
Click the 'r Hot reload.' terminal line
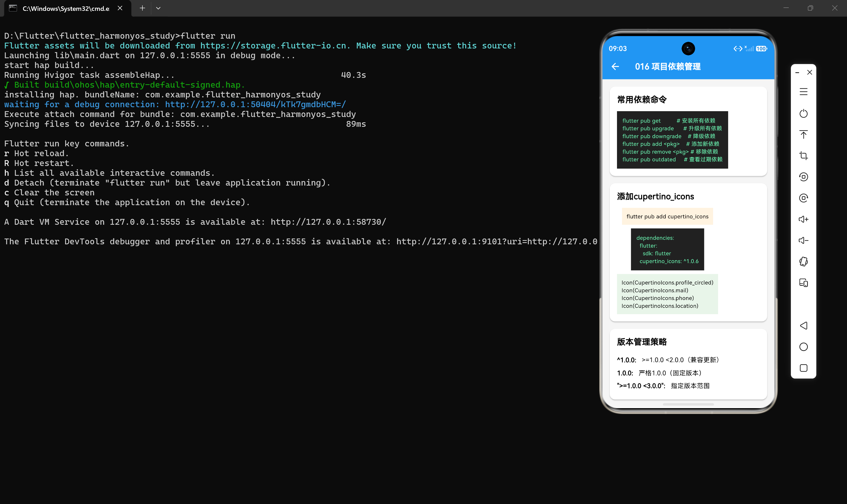click(37, 153)
